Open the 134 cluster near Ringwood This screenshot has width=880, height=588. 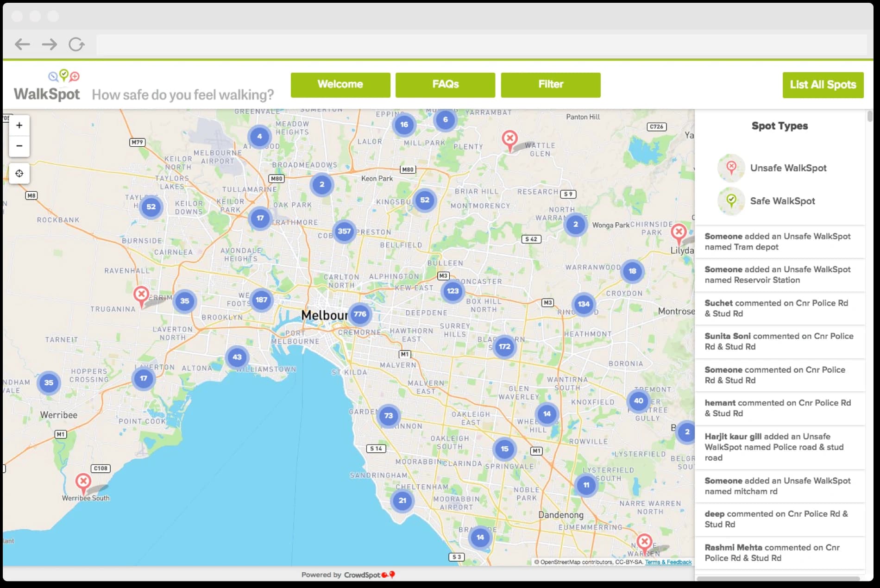[x=584, y=304]
